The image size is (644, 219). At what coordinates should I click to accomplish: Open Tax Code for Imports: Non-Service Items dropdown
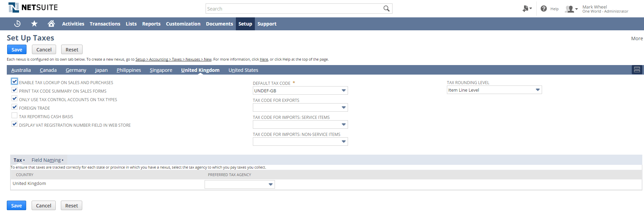pos(300,142)
